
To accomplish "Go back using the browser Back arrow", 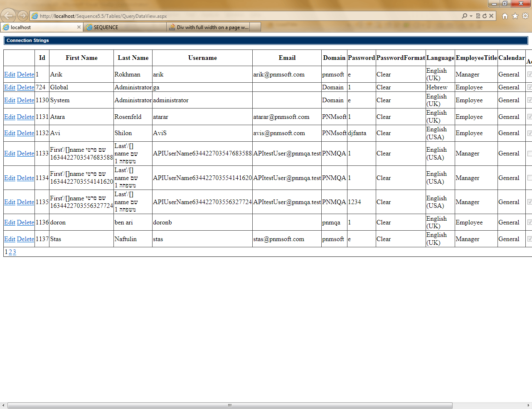I will click(x=8, y=16).
